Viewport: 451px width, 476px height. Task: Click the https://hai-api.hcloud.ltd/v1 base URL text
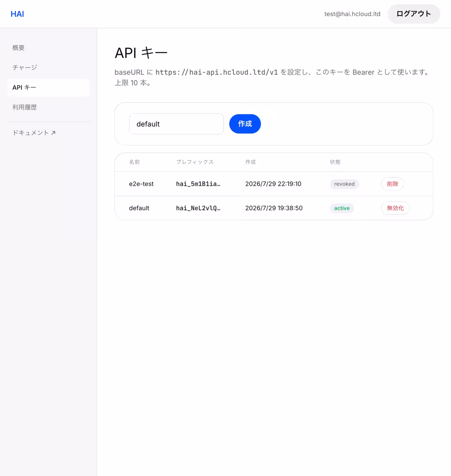tap(217, 72)
